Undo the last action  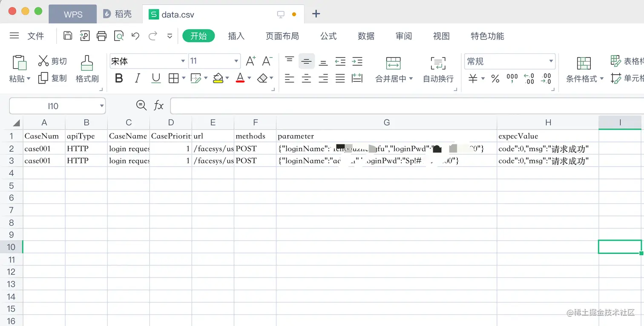click(x=135, y=36)
